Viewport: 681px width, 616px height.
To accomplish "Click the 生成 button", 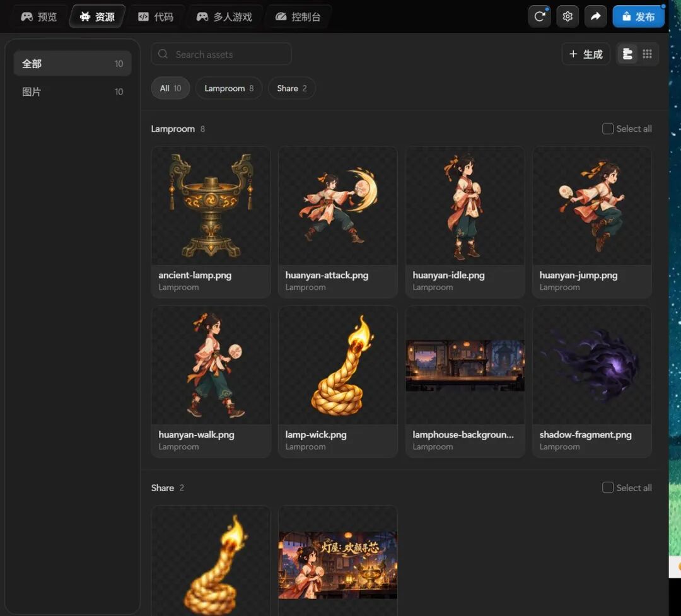I will 586,54.
